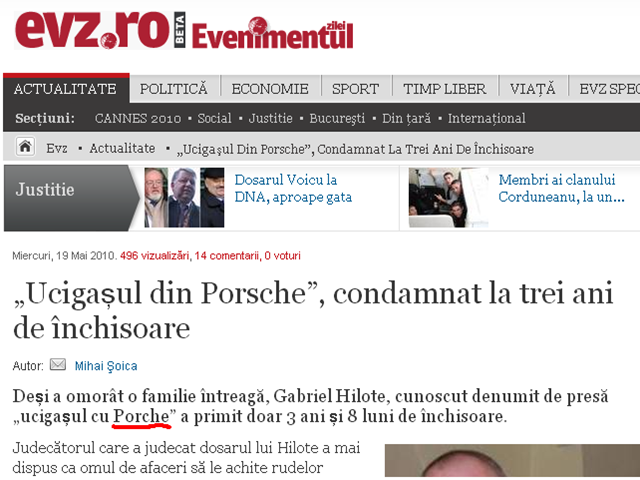
Task: Open the ECONOMIE tab
Action: (x=270, y=89)
